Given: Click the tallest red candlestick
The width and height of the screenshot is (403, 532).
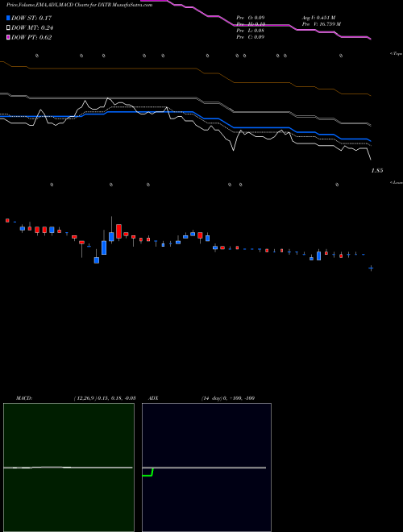Looking at the screenshot, I should pyautogui.click(x=118, y=232).
